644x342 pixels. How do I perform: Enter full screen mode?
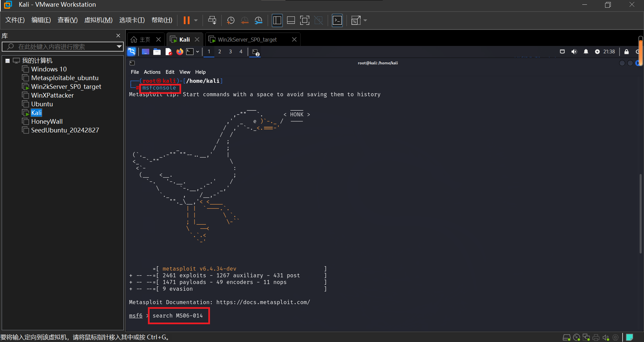click(x=305, y=20)
